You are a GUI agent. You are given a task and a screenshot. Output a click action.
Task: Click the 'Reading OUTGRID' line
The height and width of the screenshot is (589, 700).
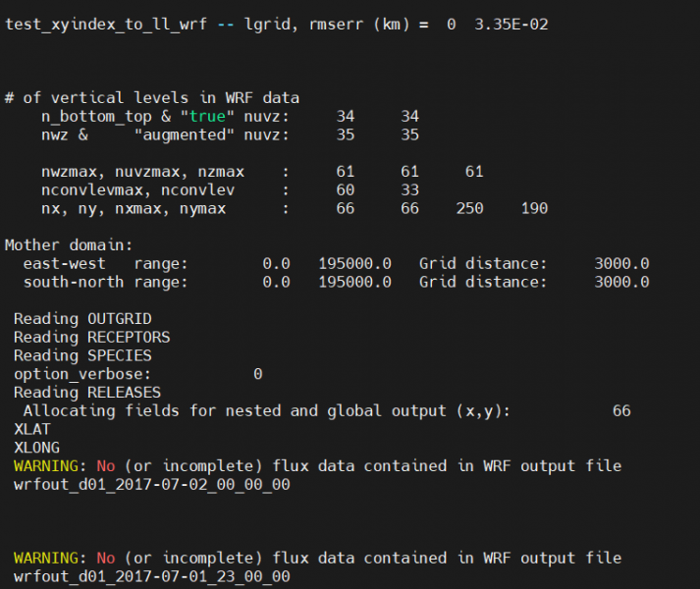pos(78,319)
